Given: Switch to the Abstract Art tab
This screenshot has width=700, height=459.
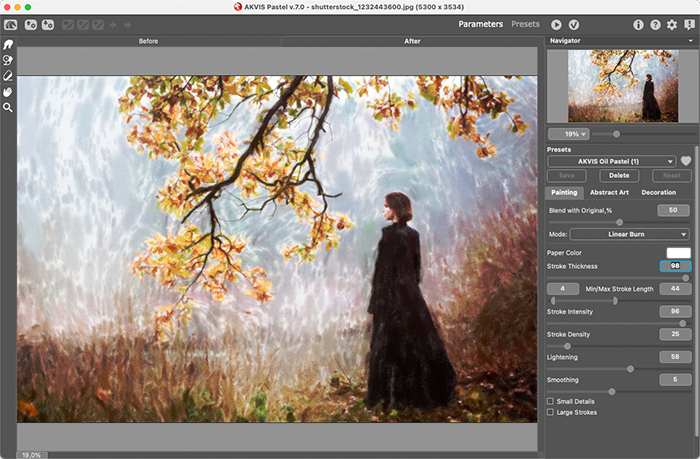Looking at the screenshot, I should [609, 192].
